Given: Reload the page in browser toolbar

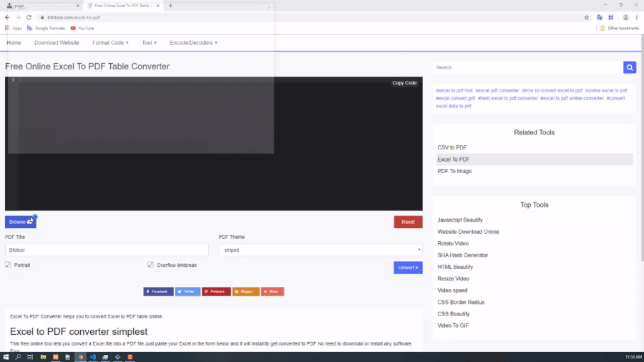Looking at the screenshot, I should (29, 17).
